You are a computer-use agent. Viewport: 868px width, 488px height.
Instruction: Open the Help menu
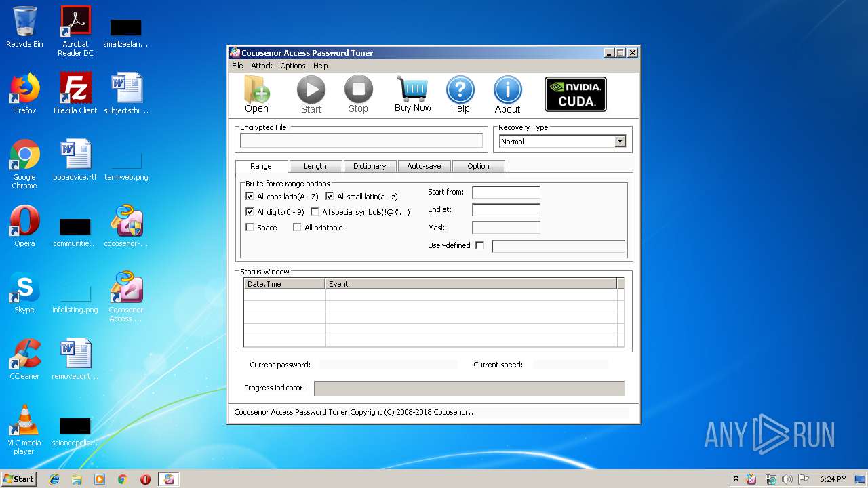[x=321, y=66]
